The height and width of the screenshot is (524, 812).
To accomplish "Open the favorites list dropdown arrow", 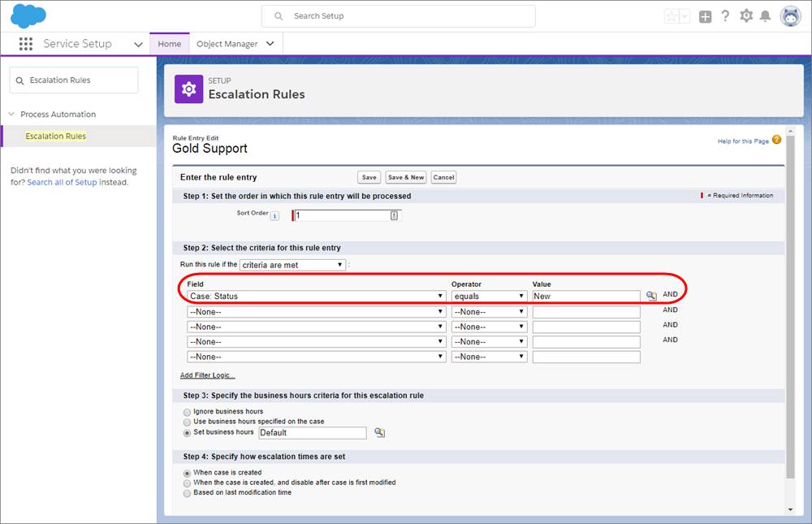I will tap(685, 16).
